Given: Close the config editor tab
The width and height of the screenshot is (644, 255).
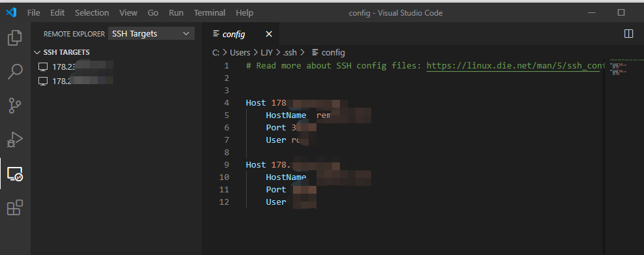Looking at the screenshot, I should pos(269,34).
